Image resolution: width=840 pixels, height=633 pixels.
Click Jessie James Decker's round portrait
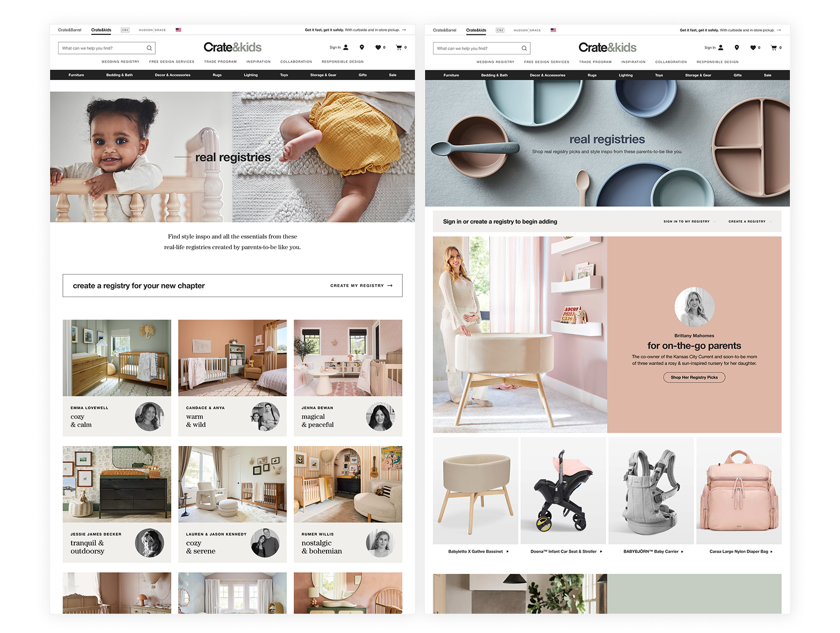point(149,543)
